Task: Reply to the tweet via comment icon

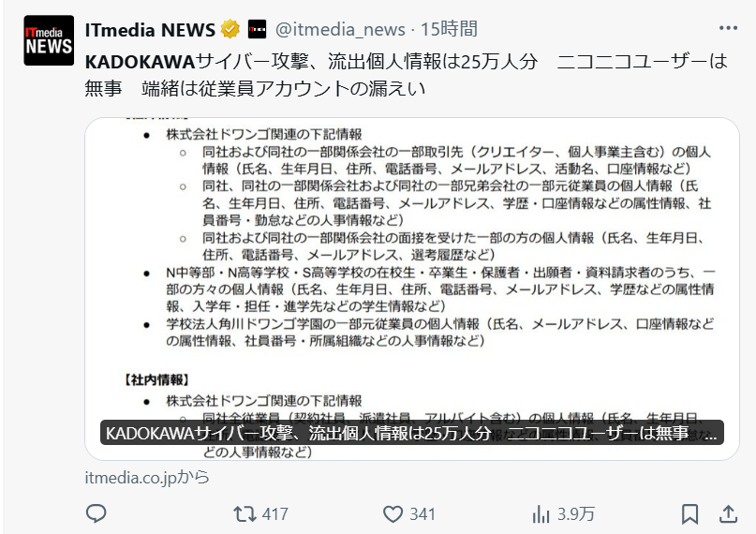Action: (96, 513)
